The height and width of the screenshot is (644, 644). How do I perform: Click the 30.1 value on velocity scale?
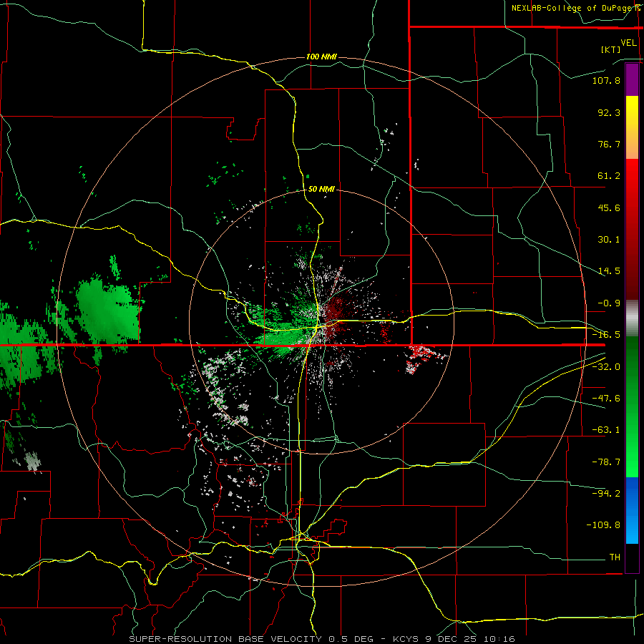[x=609, y=240]
